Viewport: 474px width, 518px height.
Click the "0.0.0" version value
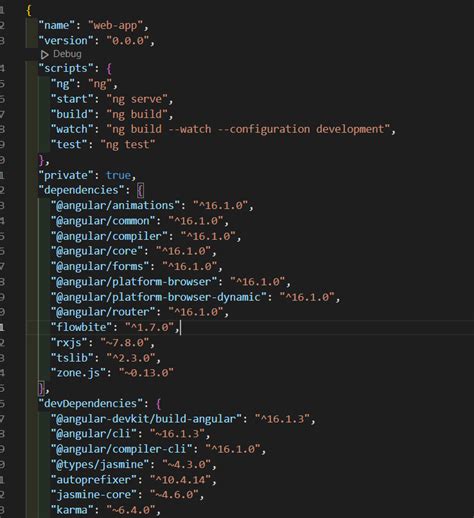point(128,41)
